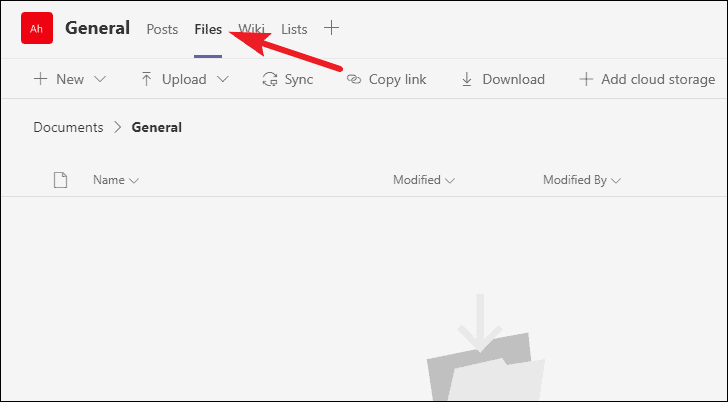Select General in the breadcrumb

pos(156,127)
